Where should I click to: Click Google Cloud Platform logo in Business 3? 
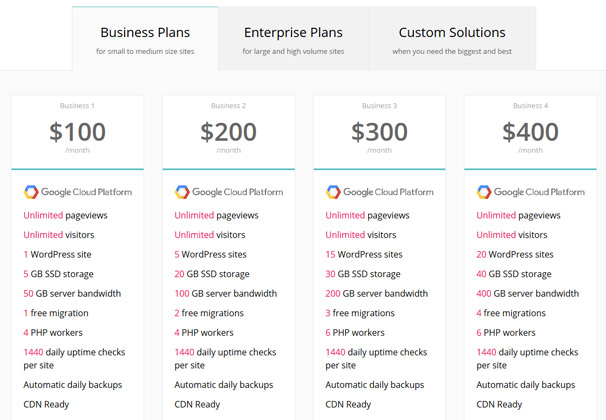(x=380, y=192)
